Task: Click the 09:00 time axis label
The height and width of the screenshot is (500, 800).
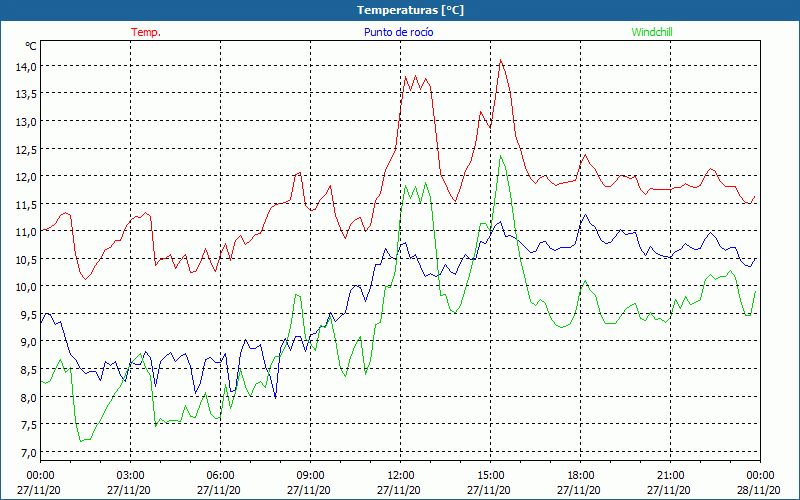Action: (310, 475)
